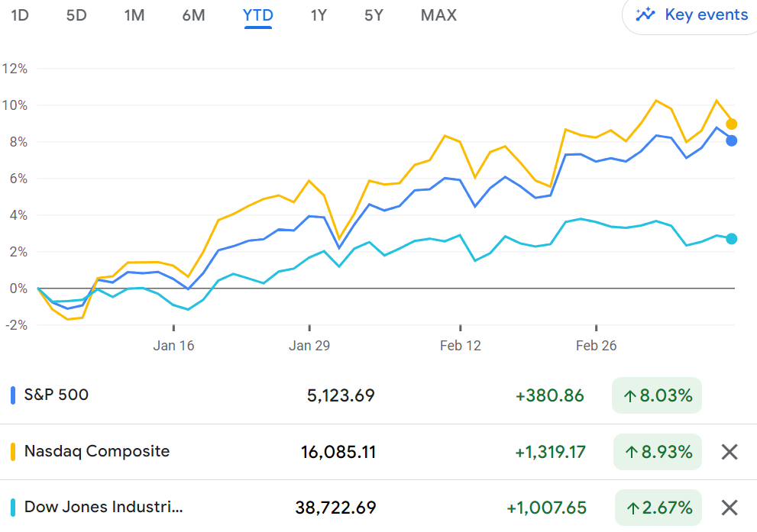The height and width of the screenshot is (532, 757).
Task: Click the Nasdaq value 16,085.11
Action: click(x=338, y=452)
